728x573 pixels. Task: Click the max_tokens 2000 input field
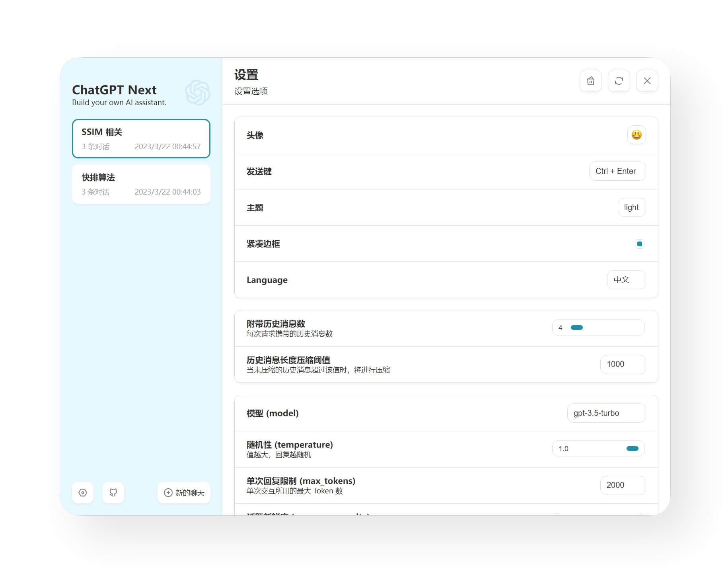tap(623, 485)
